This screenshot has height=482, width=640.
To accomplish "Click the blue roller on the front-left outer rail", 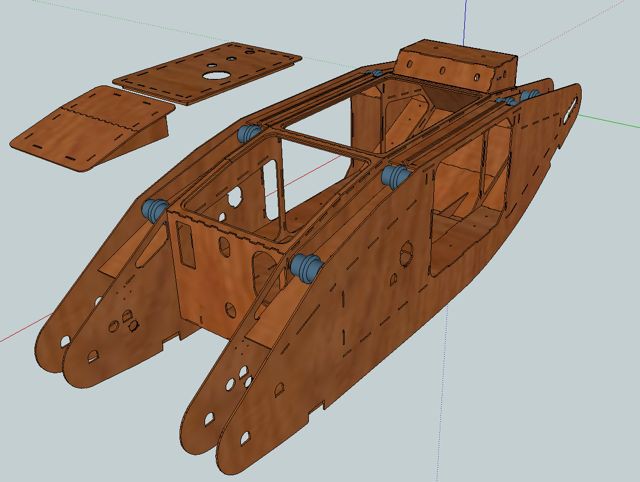I will click(x=155, y=210).
